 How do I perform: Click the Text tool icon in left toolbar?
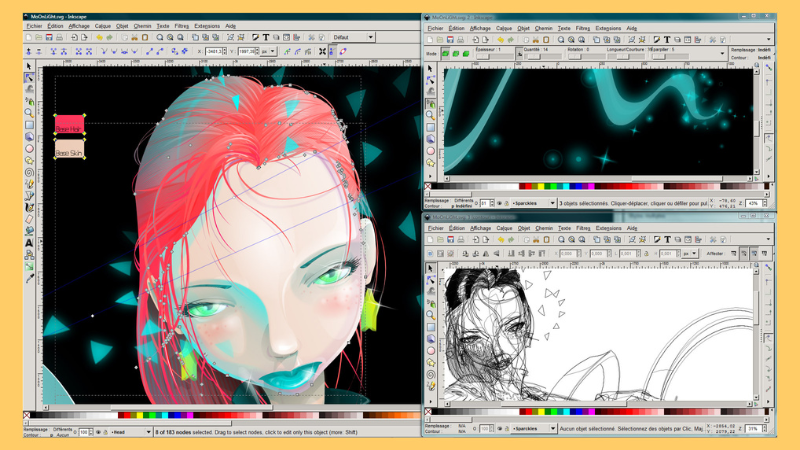(29, 243)
